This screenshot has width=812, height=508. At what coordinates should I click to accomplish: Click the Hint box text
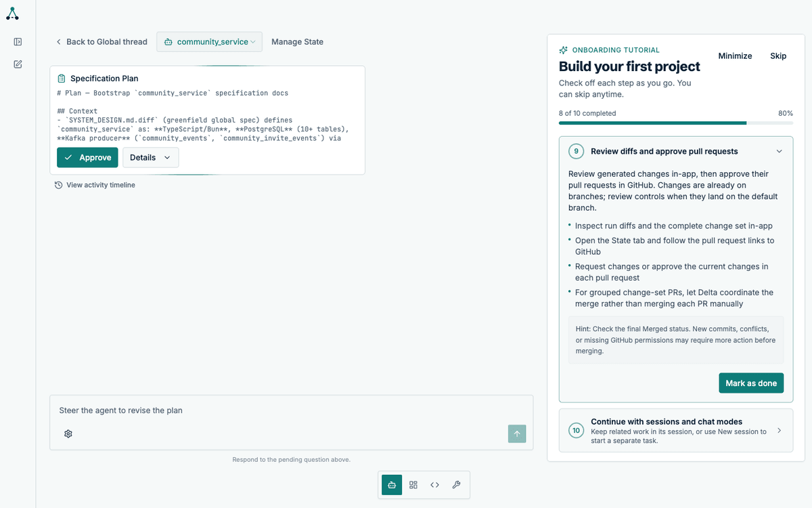pos(676,340)
